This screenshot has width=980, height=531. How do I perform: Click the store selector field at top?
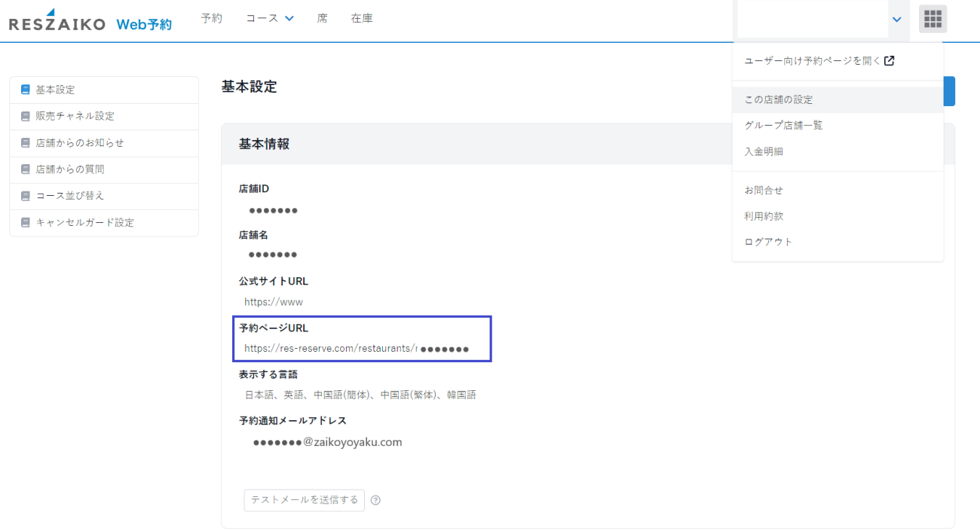(812, 20)
